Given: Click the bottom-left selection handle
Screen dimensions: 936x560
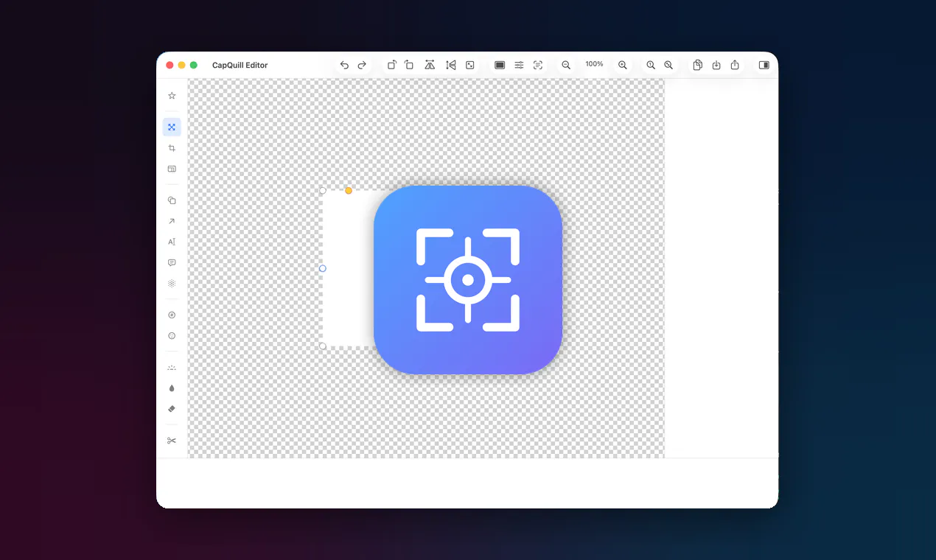Looking at the screenshot, I should [323, 346].
